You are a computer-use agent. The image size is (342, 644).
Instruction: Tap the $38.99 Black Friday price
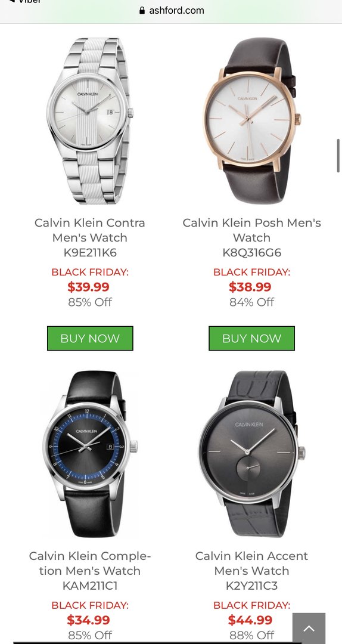click(x=250, y=287)
